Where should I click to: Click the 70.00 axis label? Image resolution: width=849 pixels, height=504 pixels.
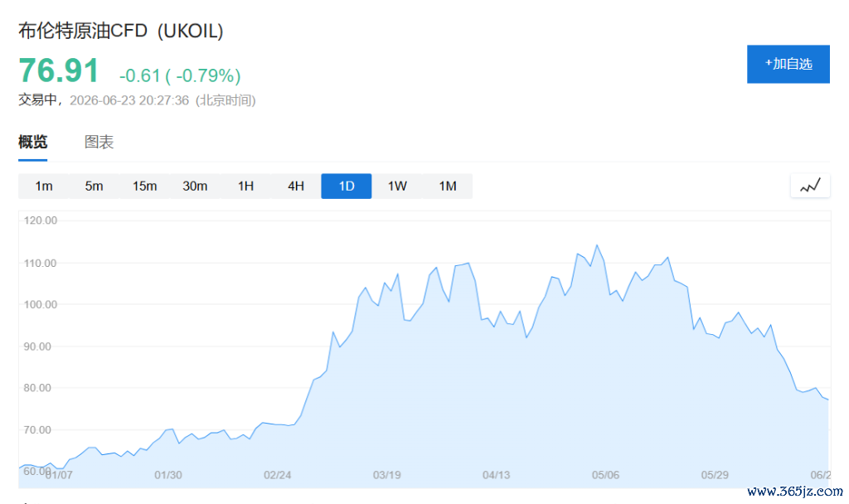(38, 430)
